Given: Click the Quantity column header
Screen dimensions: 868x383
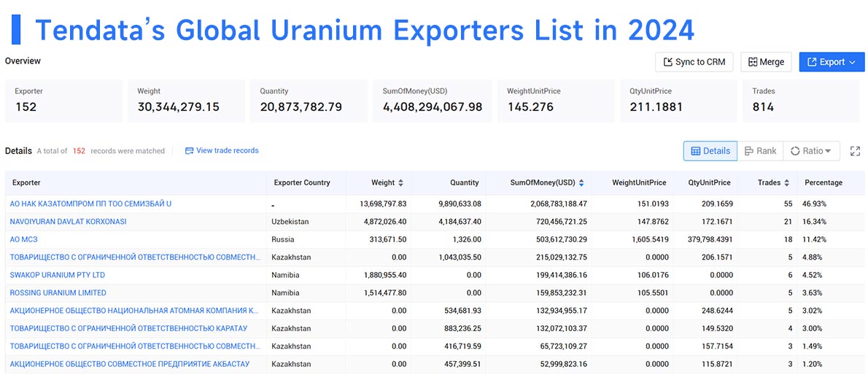Looking at the screenshot, I should (465, 182).
